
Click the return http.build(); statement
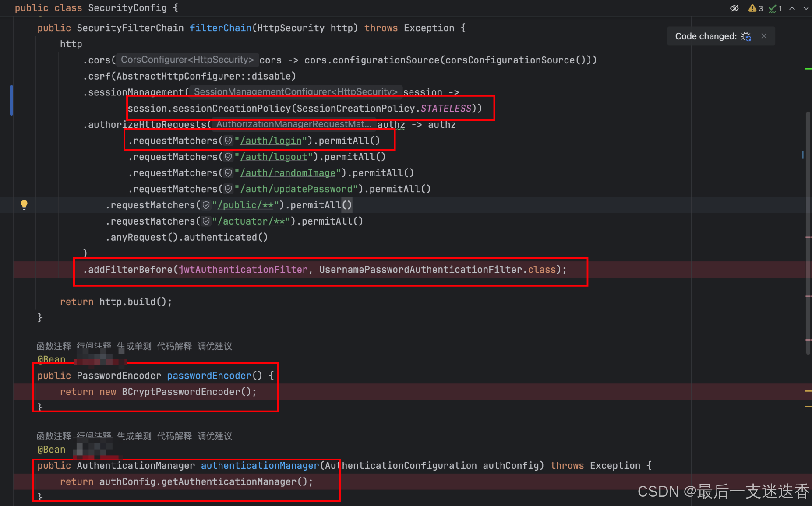coord(116,302)
